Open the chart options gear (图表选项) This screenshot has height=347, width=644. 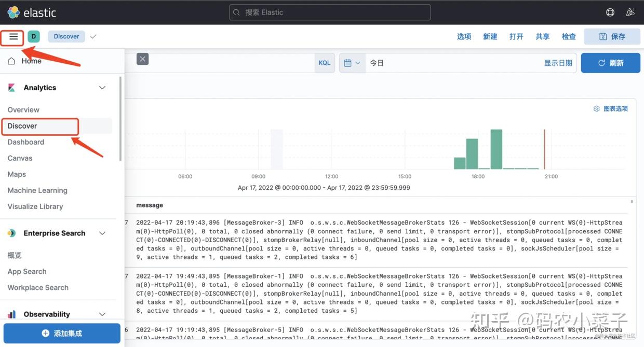pos(611,108)
